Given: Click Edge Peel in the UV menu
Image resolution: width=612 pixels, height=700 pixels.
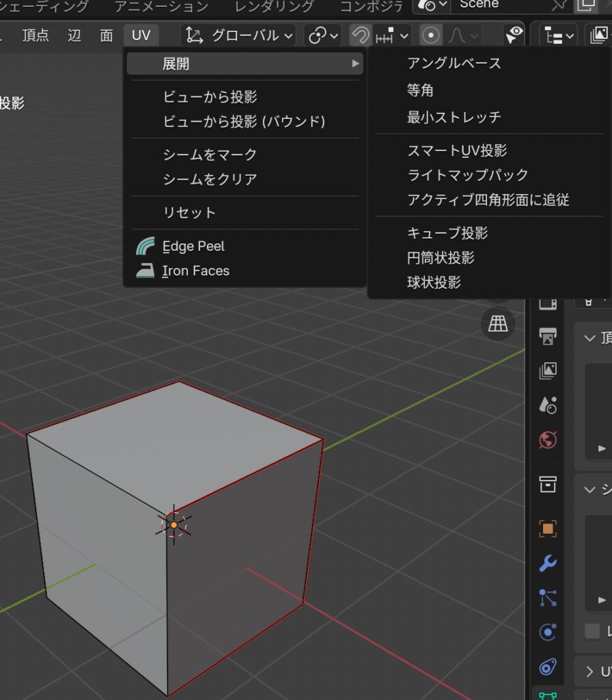Looking at the screenshot, I should point(193,246).
